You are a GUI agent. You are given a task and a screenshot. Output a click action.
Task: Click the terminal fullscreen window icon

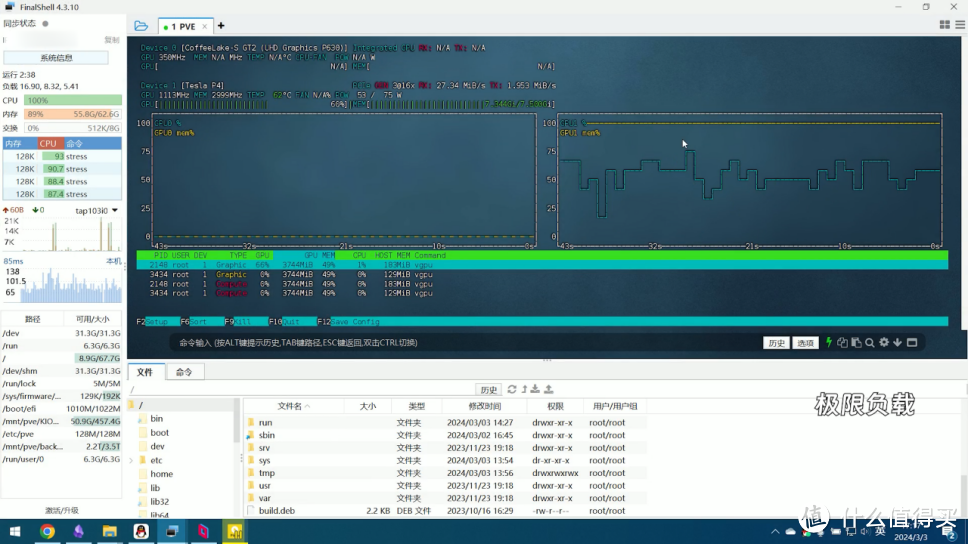click(x=911, y=343)
